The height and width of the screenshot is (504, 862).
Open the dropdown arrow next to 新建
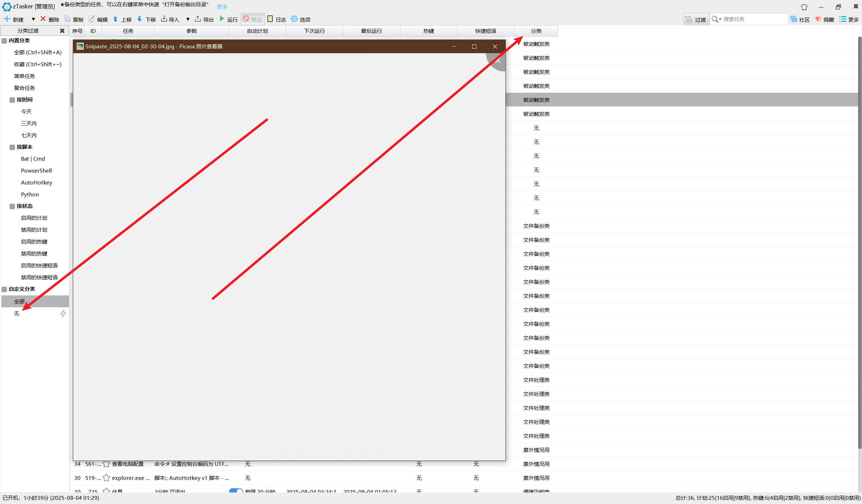pyautogui.click(x=33, y=19)
